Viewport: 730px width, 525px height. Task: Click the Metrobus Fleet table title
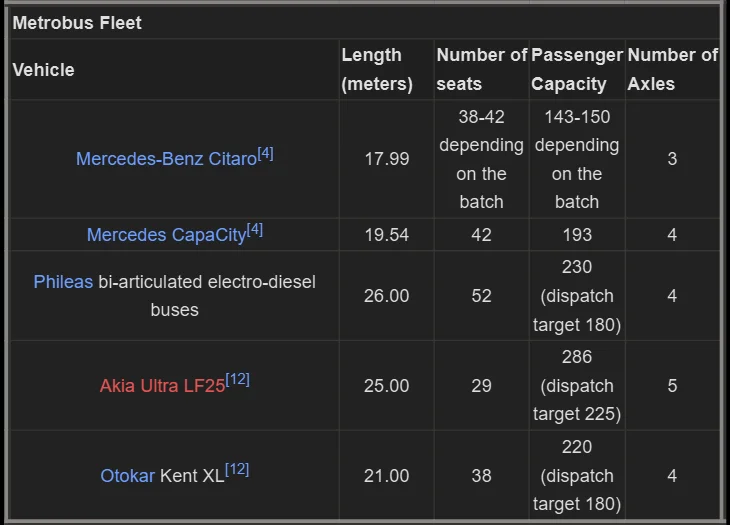coord(78,23)
